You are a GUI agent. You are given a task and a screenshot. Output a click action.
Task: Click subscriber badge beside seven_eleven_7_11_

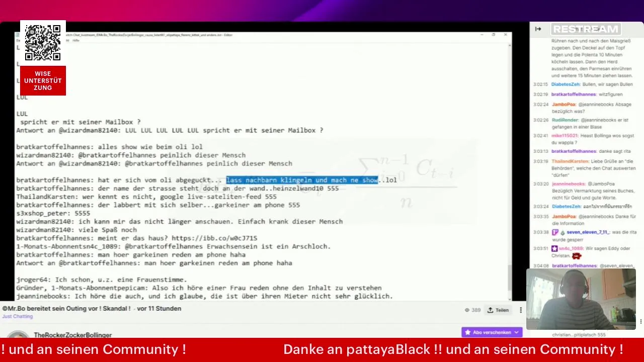(555, 232)
